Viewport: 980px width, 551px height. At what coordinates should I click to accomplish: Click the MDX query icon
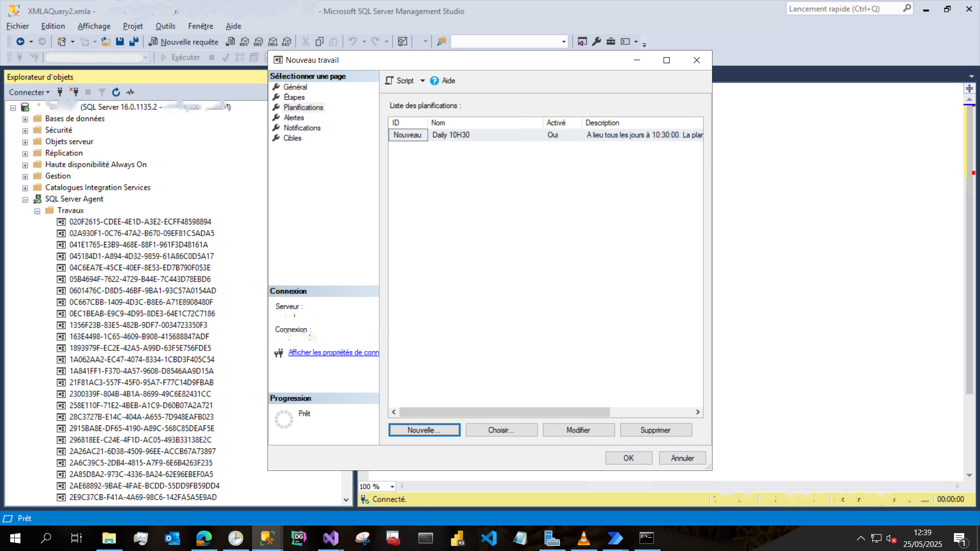point(244,42)
